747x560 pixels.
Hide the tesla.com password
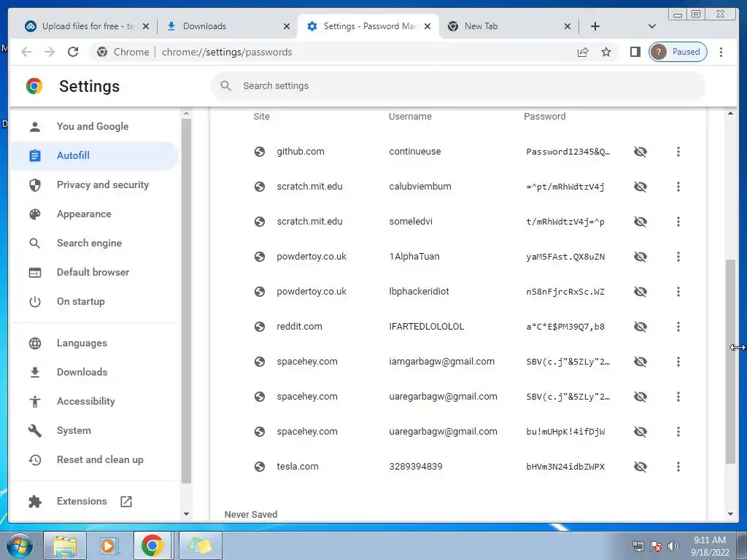(x=640, y=467)
